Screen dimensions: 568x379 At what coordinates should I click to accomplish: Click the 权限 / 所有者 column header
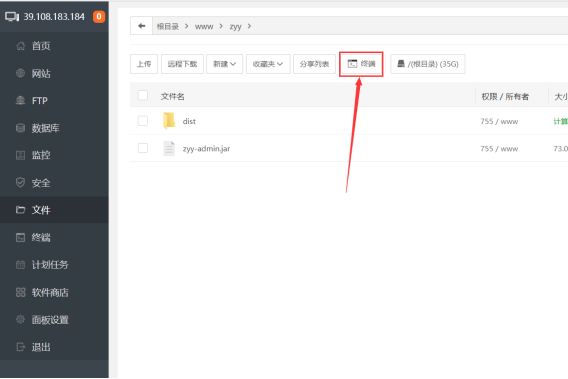point(505,96)
